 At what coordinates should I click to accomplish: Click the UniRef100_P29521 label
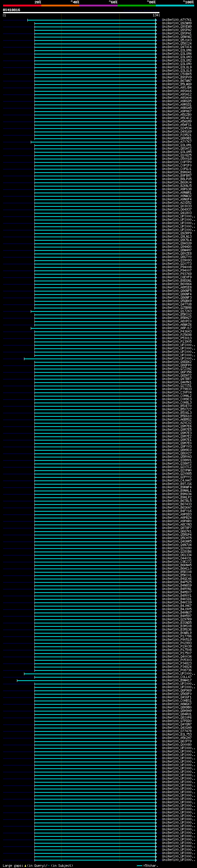(x=176, y=135)
